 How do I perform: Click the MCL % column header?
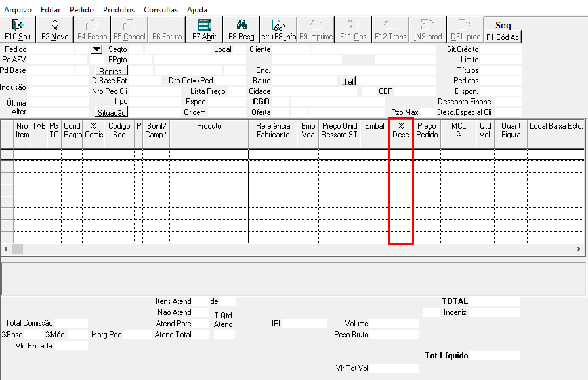459,134
